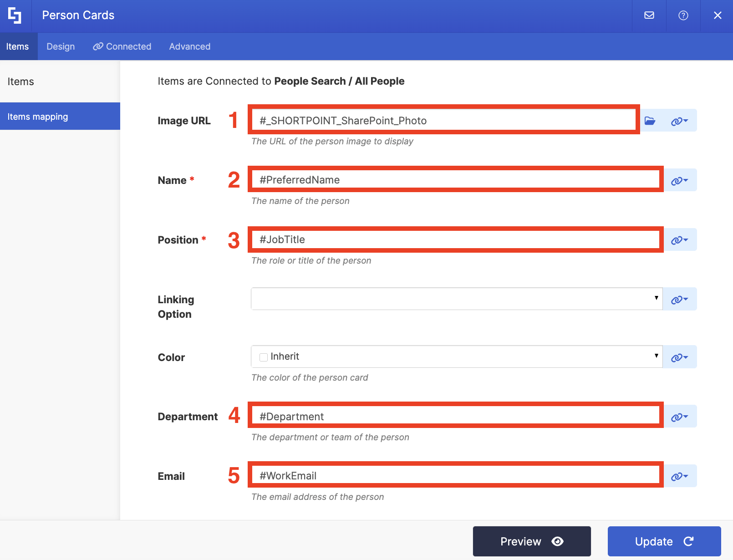The height and width of the screenshot is (560, 733).
Task: Click the Position field with #JobTitle
Action: pyautogui.click(x=456, y=239)
